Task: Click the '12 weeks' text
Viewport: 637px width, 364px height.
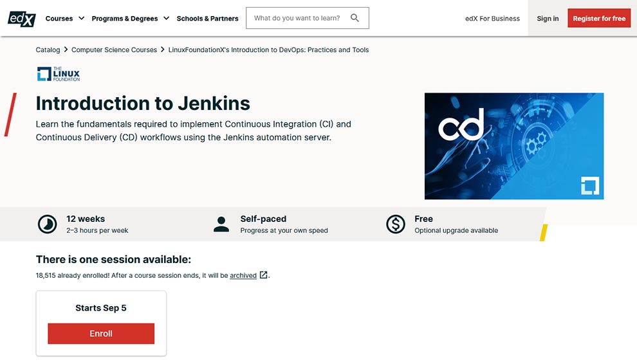Action: (x=86, y=219)
